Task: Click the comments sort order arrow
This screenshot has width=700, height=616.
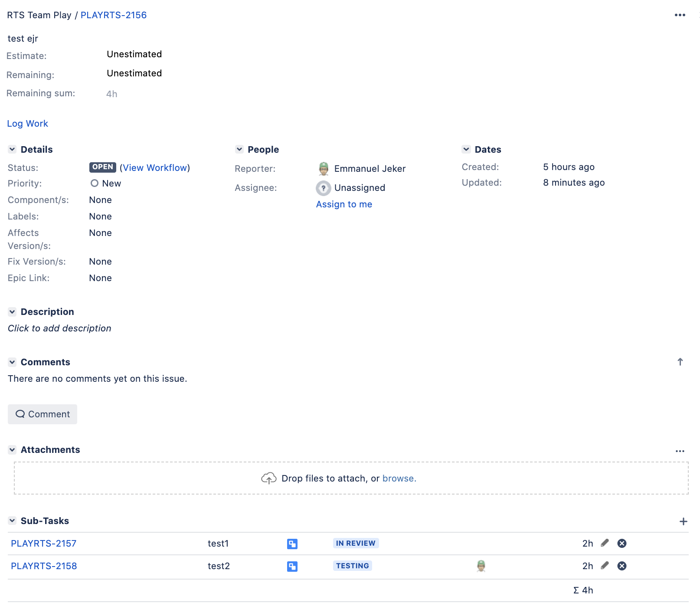Action: pos(680,362)
